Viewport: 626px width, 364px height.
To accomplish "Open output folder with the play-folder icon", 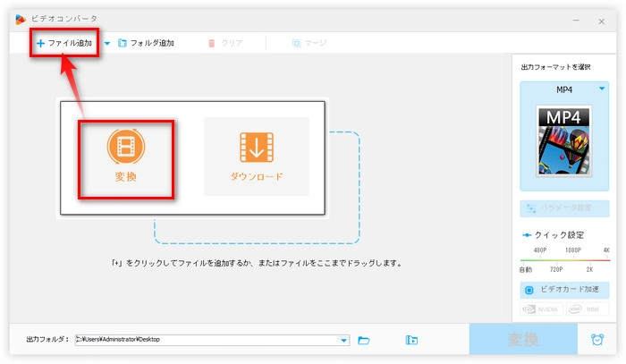I will coord(411,340).
